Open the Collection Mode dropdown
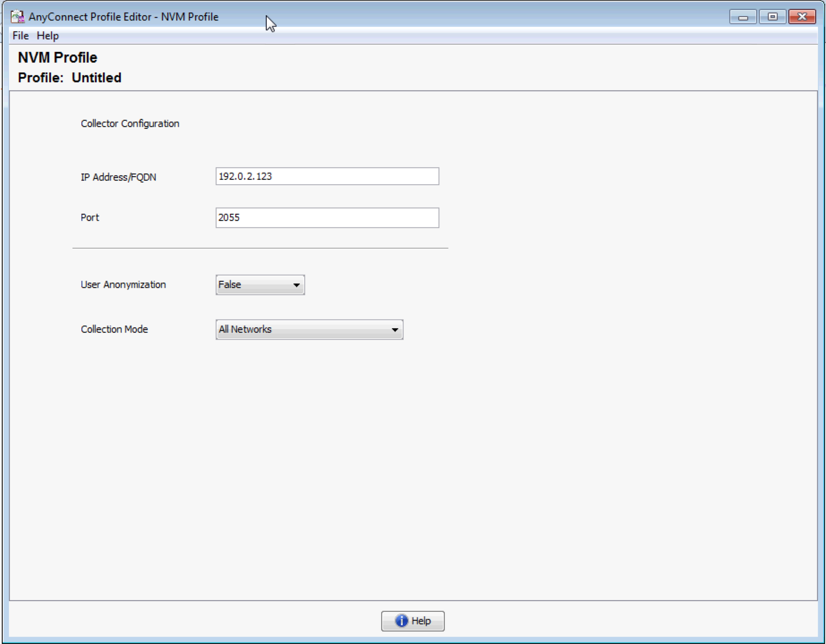 [309, 330]
